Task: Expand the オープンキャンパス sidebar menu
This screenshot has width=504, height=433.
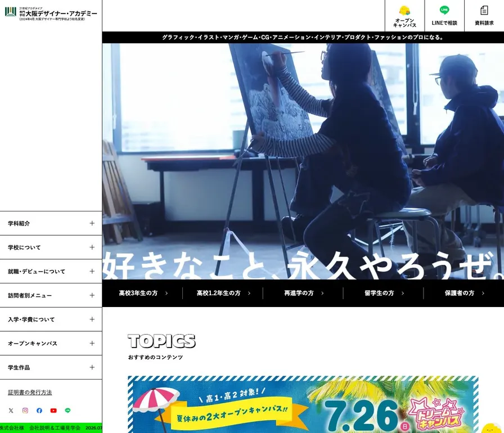Action: pyautogui.click(x=51, y=344)
